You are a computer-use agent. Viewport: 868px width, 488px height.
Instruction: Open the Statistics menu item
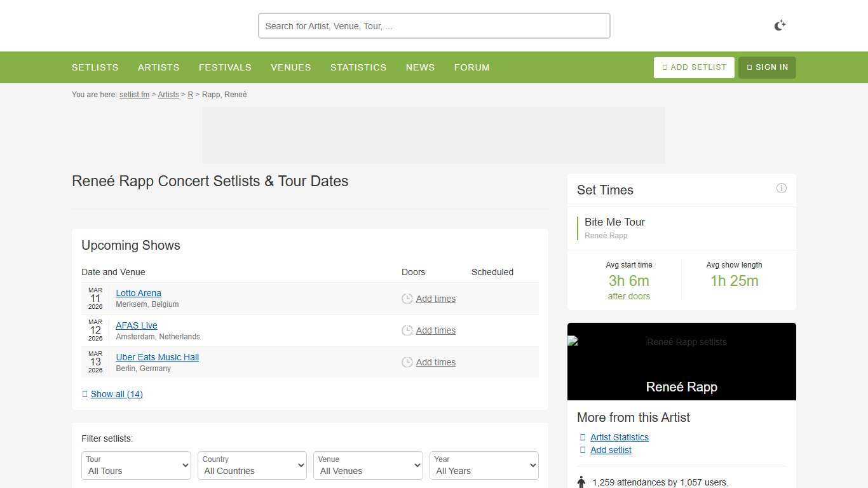(x=358, y=67)
